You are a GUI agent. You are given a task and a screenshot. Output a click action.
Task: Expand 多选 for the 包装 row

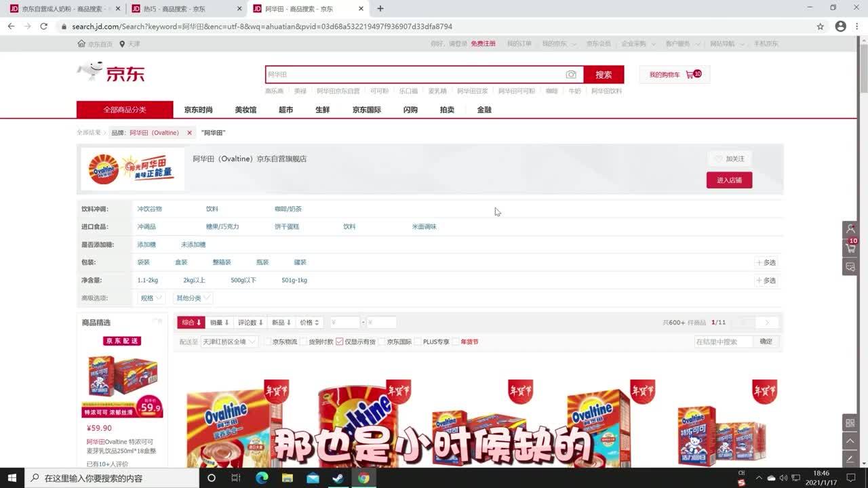pyautogui.click(x=766, y=262)
